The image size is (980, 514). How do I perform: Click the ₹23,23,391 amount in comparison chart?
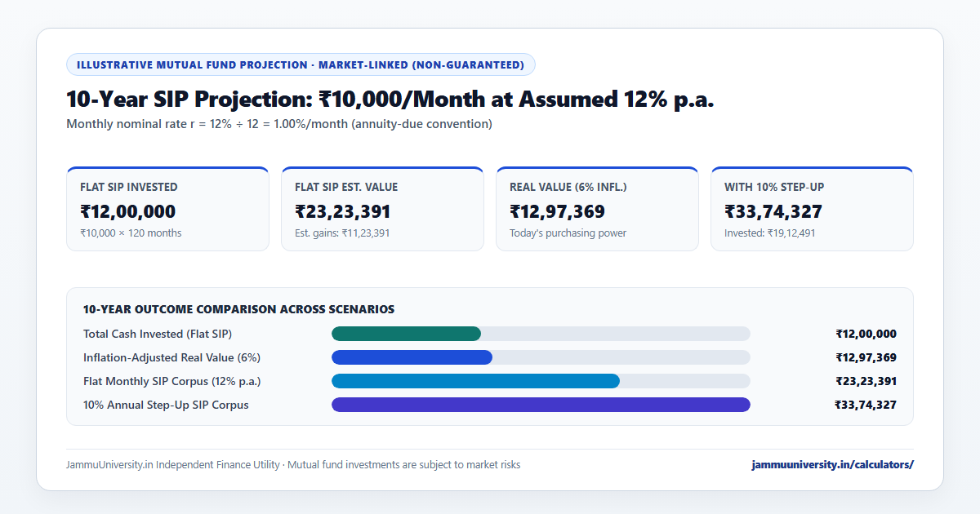tap(866, 381)
